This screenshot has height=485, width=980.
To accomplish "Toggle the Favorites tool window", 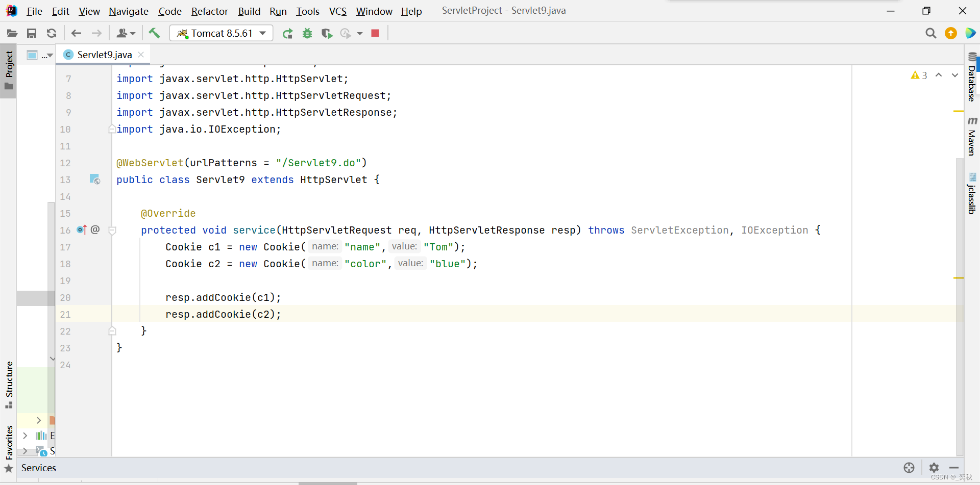I will [x=9, y=449].
